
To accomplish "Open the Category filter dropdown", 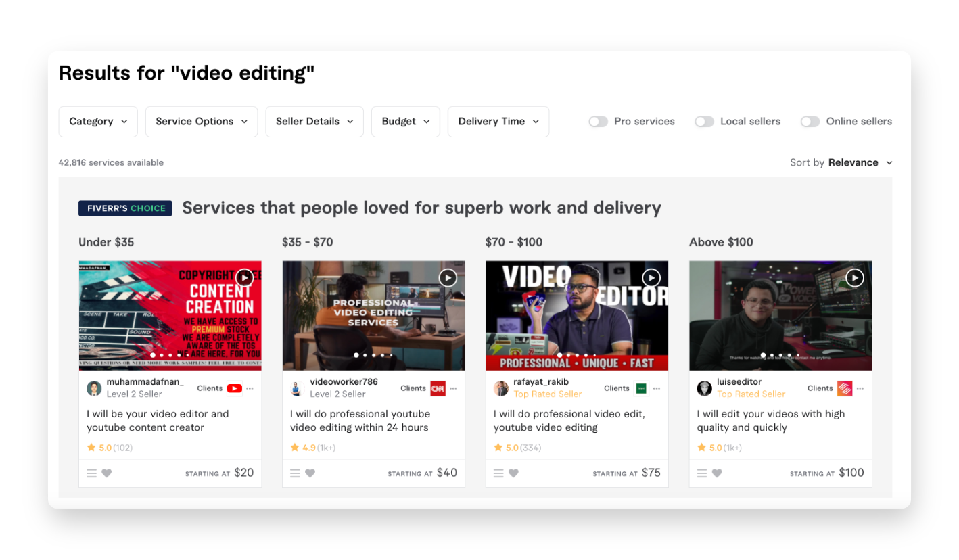I will pyautogui.click(x=98, y=122).
